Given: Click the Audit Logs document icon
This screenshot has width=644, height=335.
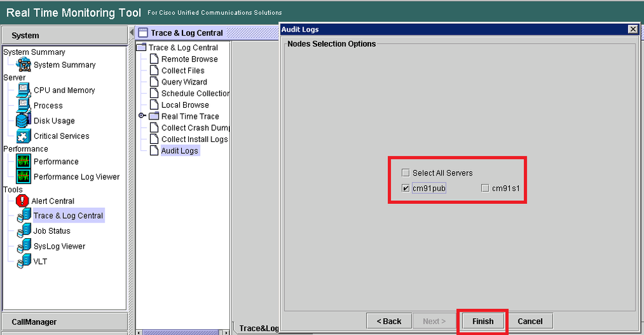Looking at the screenshot, I should point(154,150).
